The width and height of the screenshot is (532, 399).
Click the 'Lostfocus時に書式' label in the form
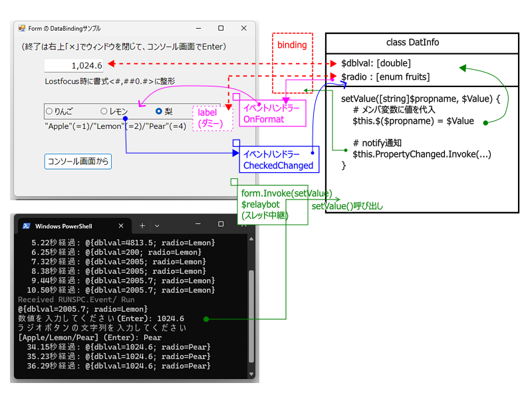click(x=110, y=81)
